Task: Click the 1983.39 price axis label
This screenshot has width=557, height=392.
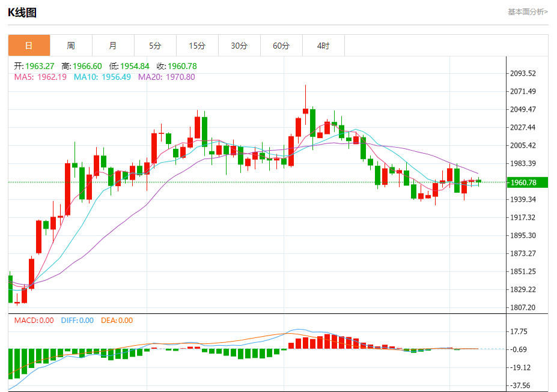Action: tap(523, 163)
